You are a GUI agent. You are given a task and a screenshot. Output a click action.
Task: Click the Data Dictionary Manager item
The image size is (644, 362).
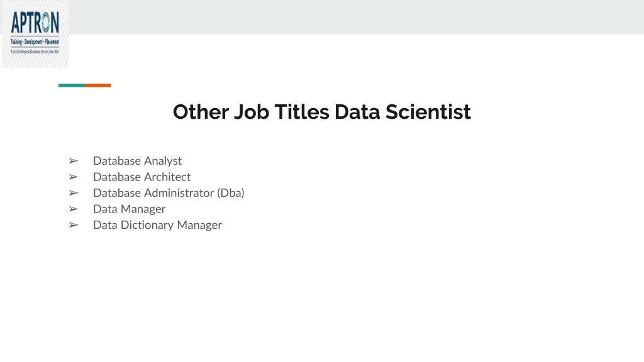click(157, 225)
